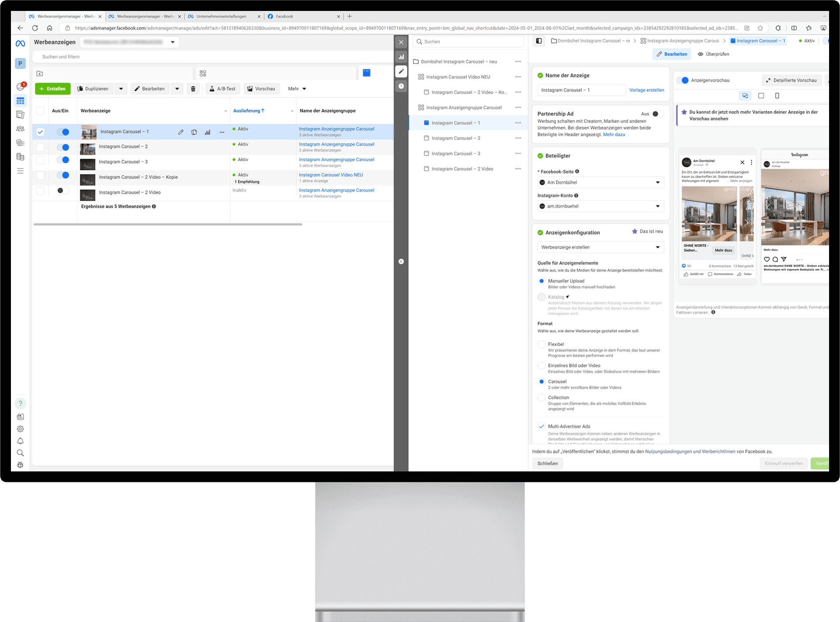Screen dimensions: 840x622
Task: Click the ad thumbnail for Instagram Carousel – 2 Video
Action: [x=87, y=192]
